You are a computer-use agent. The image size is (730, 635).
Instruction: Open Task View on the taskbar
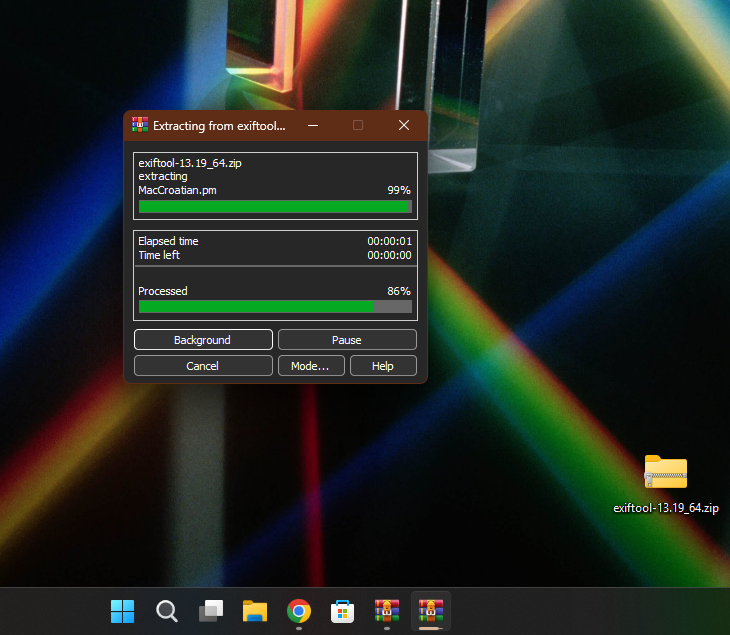coord(210,611)
